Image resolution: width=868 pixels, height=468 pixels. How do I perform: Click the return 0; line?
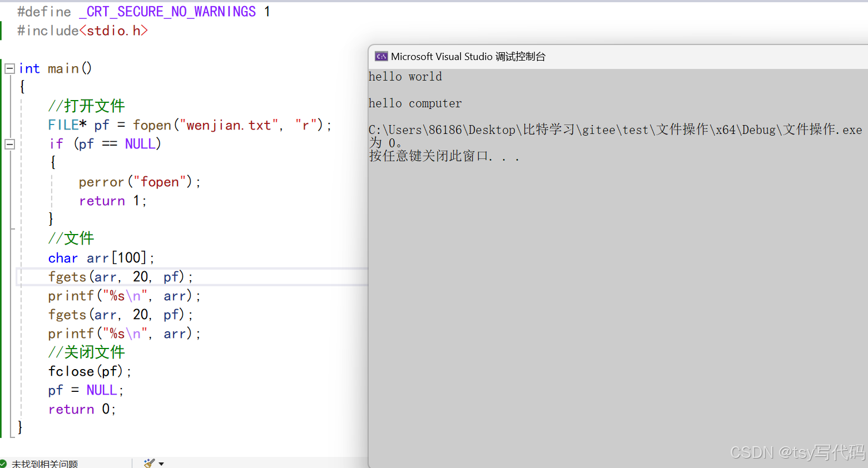82,409
